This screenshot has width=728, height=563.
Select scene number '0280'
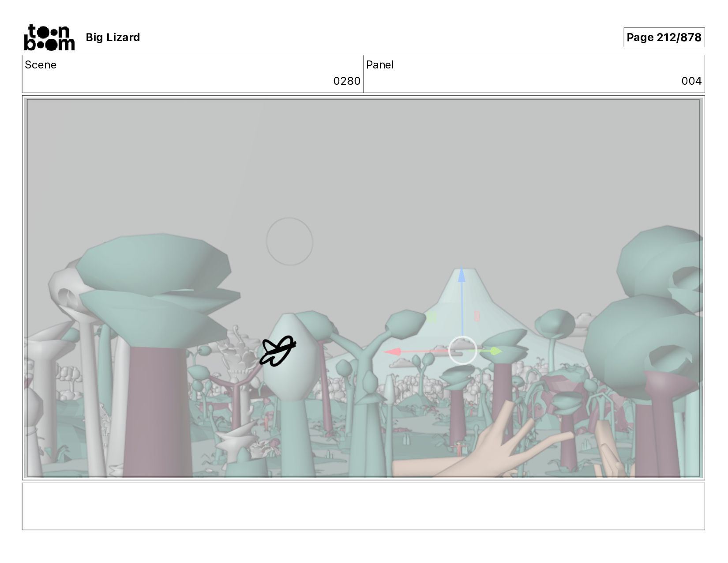click(347, 81)
